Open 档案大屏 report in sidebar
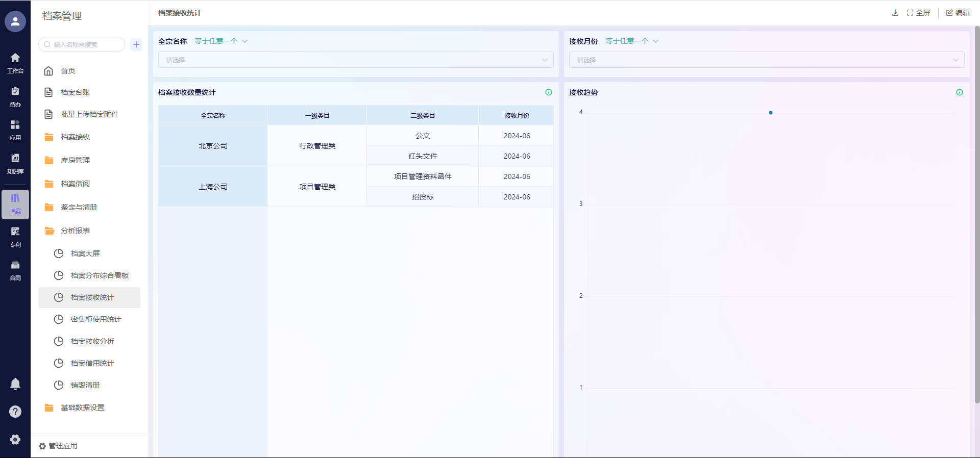The height and width of the screenshot is (458, 980). coord(85,253)
